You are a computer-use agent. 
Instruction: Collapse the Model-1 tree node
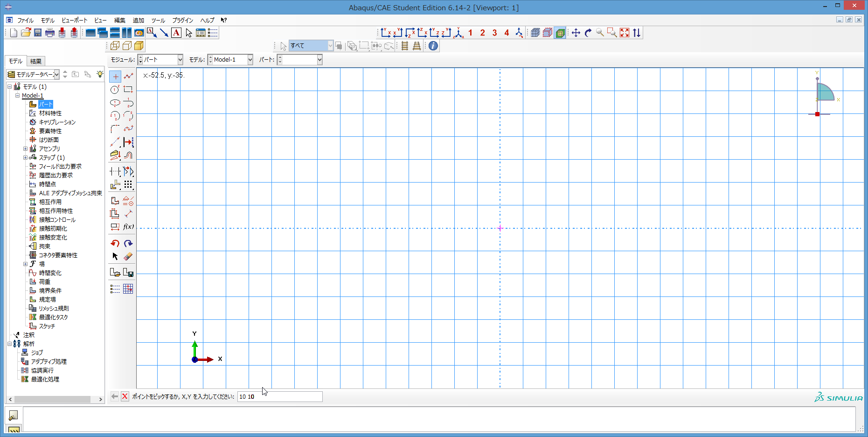[x=18, y=96]
